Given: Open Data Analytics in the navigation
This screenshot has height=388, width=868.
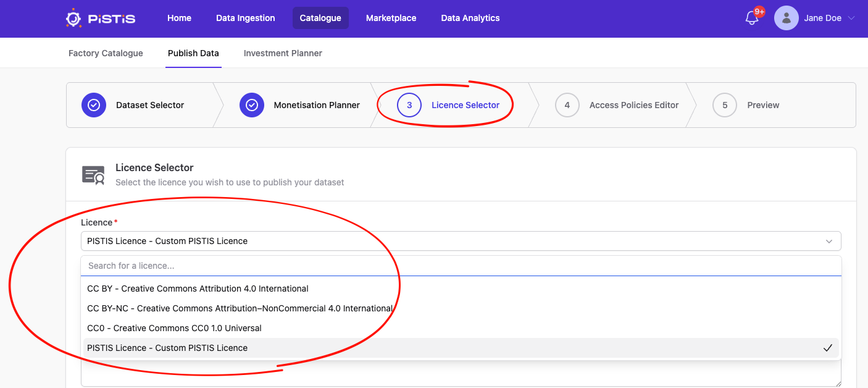Looking at the screenshot, I should (470, 18).
